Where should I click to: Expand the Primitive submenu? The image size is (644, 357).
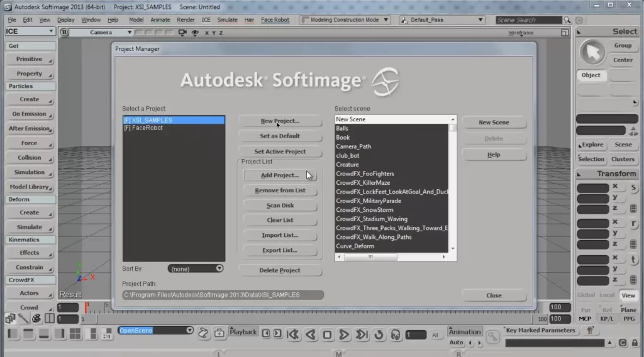[30, 59]
